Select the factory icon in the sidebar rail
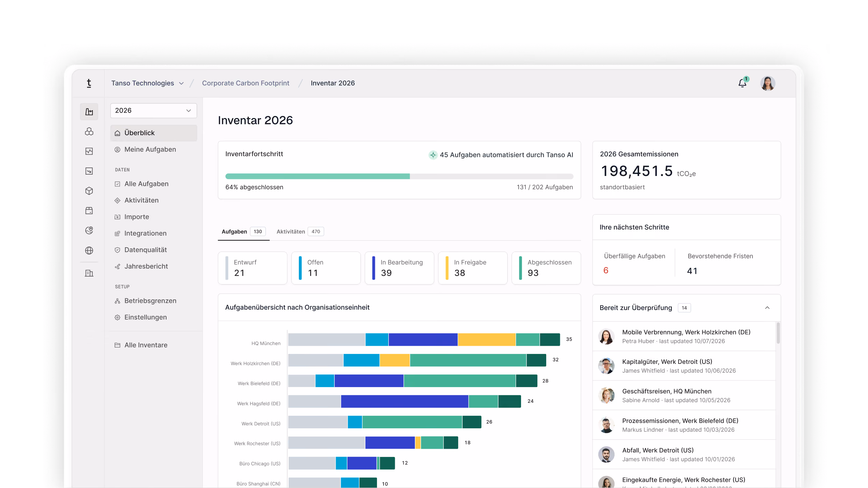868x488 pixels. [x=89, y=112]
